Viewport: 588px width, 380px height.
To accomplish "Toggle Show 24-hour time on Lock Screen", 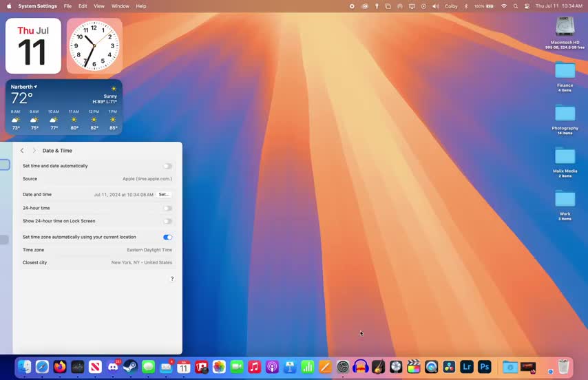I will [x=167, y=221].
